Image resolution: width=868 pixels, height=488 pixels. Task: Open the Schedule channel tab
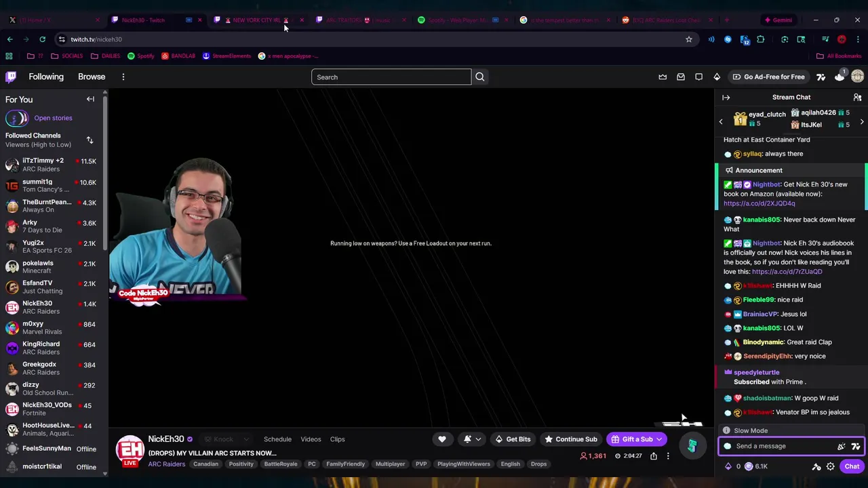coord(277,439)
